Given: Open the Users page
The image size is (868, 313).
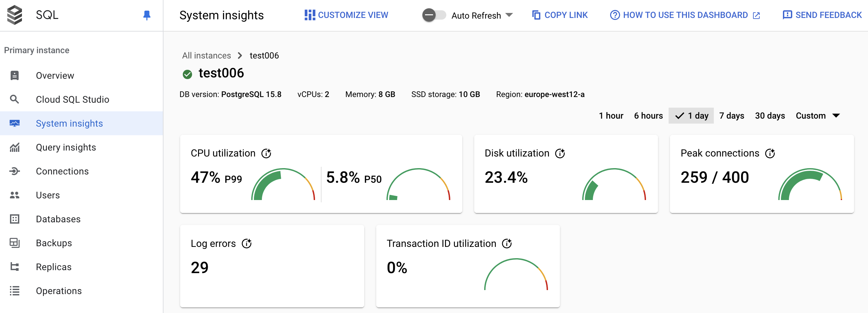Looking at the screenshot, I should (81, 195).
